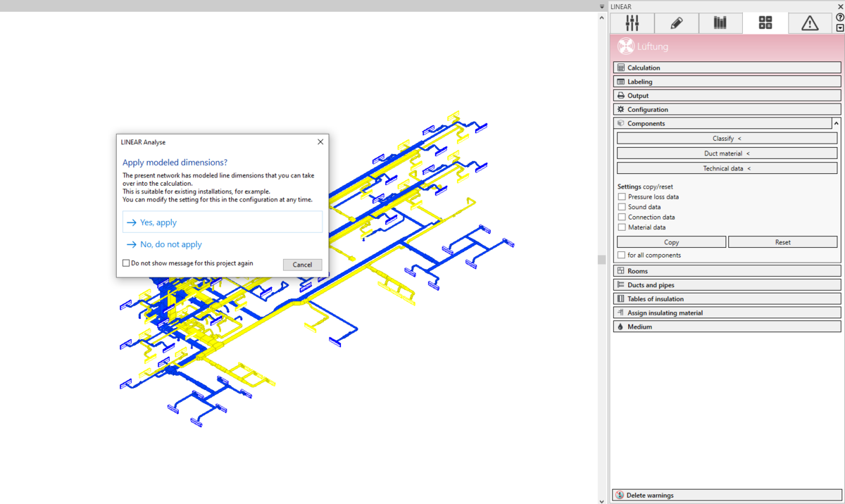This screenshot has width=845, height=504.
Task: Open the library books tab icon
Action: [x=720, y=23]
